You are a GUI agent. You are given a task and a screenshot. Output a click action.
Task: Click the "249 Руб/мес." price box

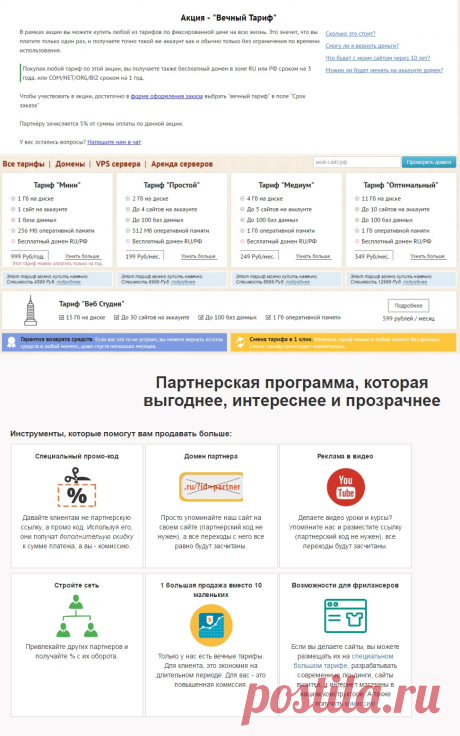pyautogui.click(x=258, y=256)
